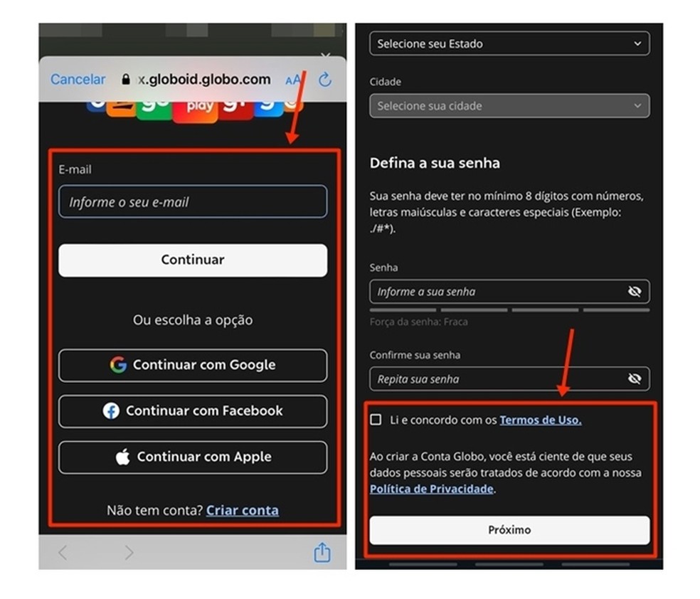Show password in Confirme sua senha field

click(635, 379)
